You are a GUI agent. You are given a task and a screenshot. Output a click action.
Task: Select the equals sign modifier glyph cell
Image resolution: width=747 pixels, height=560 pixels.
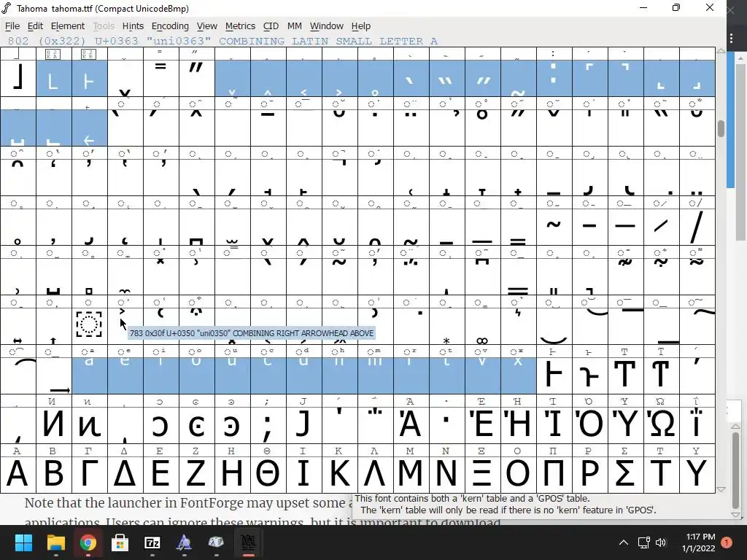point(161,78)
